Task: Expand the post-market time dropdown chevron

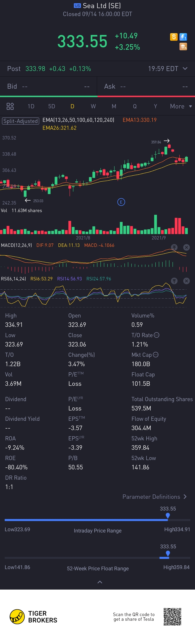Action: 185,68
